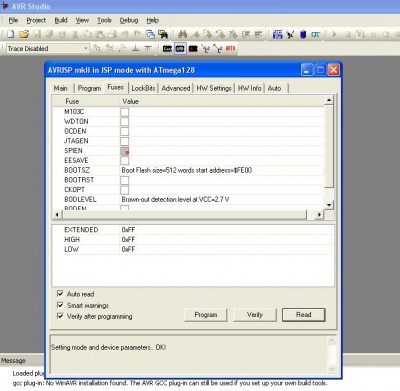Click the fuse list scroll-down arrow
Image resolution: width=400 pixels, height=391 pixels.
tap(329, 205)
